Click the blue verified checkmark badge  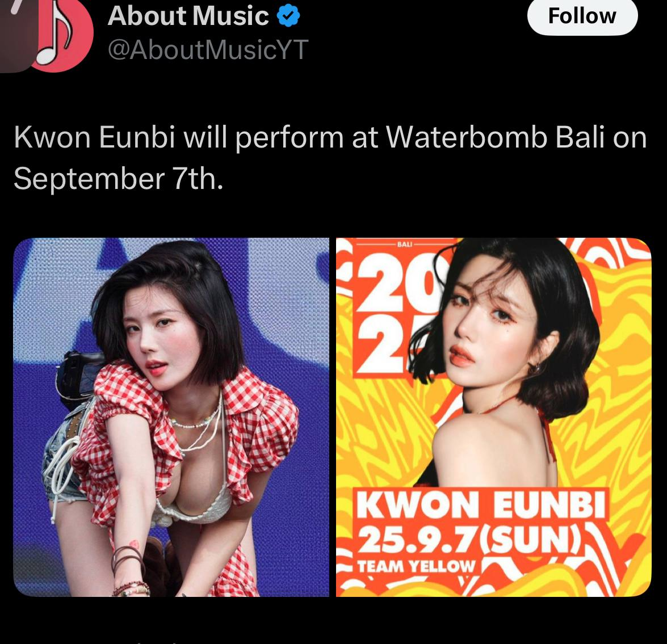click(288, 16)
